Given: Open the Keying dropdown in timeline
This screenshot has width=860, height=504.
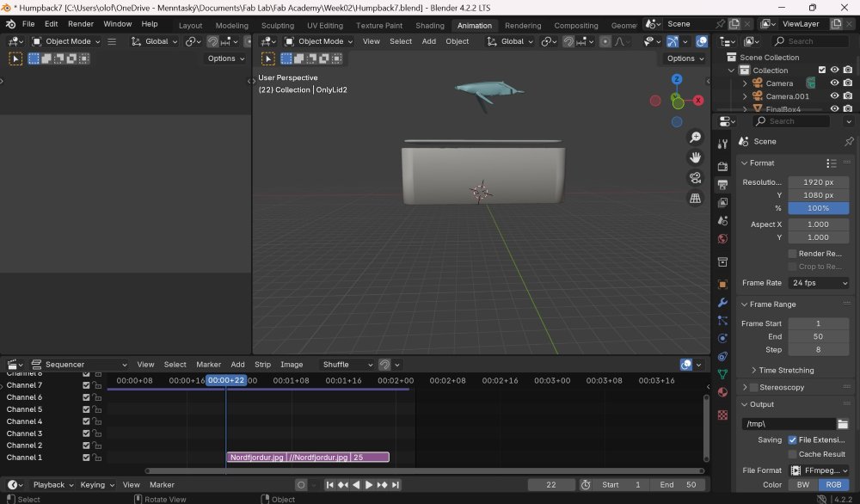Looking at the screenshot, I should tap(97, 485).
